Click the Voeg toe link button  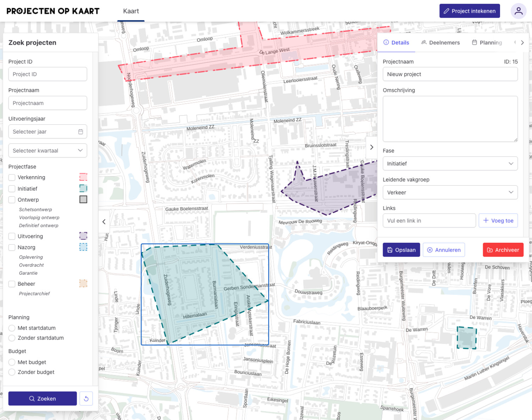[498, 220]
